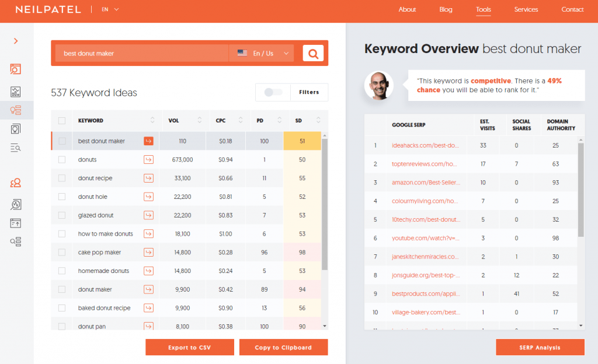Image resolution: width=598 pixels, height=364 pixels.
Task: Click the Export to CSV button
Action: [x=190, y=347]
